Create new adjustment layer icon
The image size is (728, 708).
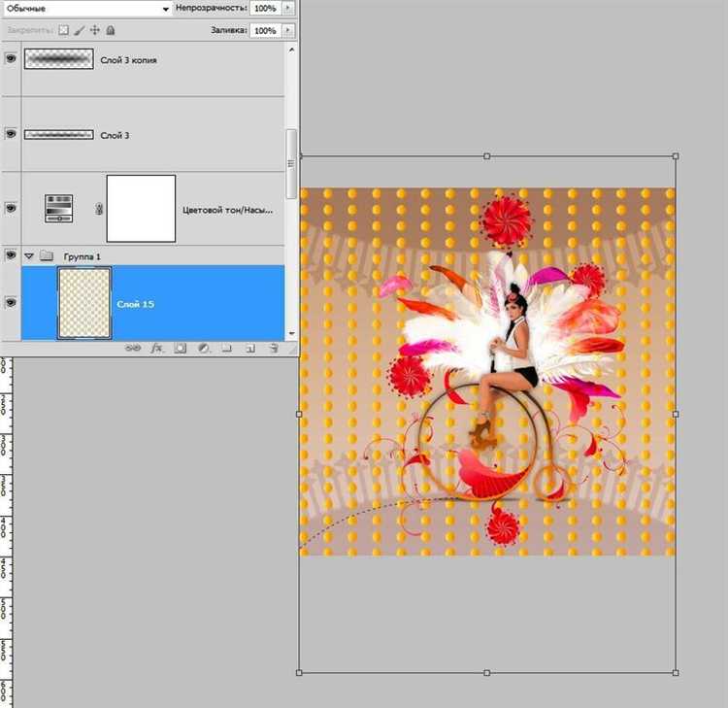click(x=204, y=348)
